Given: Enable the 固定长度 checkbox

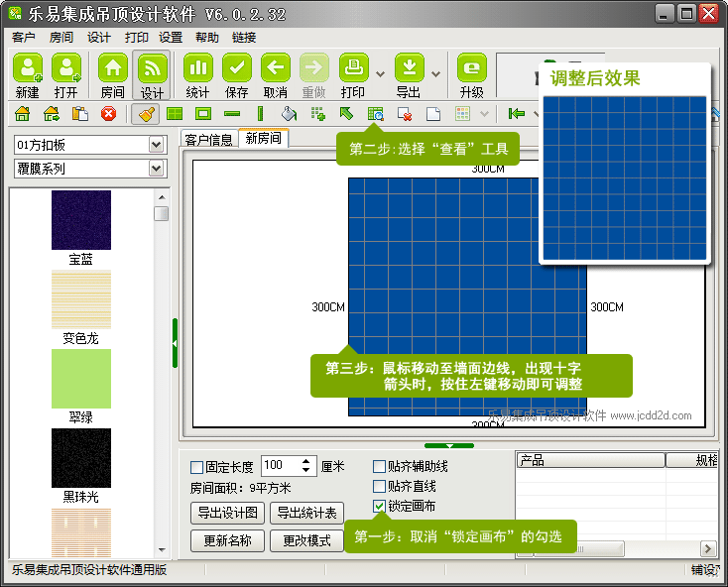Looking at the screenshot, I should 196,467.
